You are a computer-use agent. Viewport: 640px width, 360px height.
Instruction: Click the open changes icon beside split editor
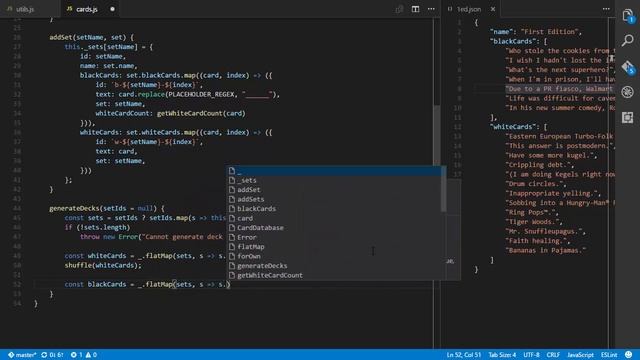pyautogui.click(x=399, y=9)
